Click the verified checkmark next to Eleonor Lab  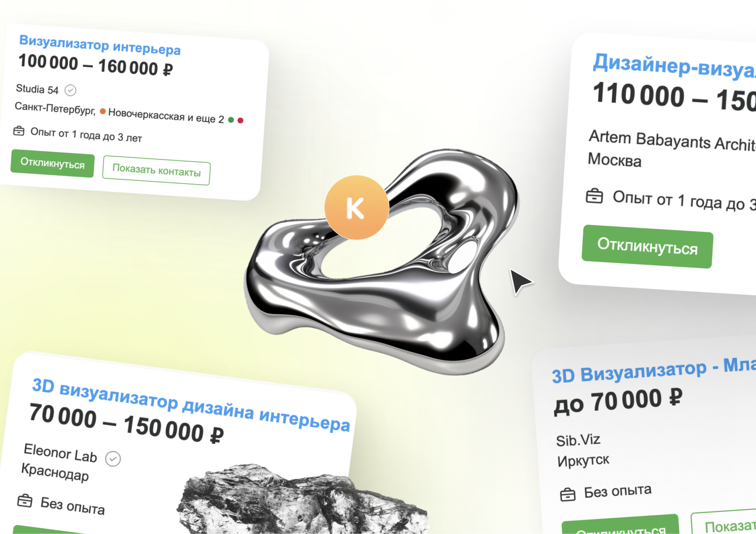(113, 459)
